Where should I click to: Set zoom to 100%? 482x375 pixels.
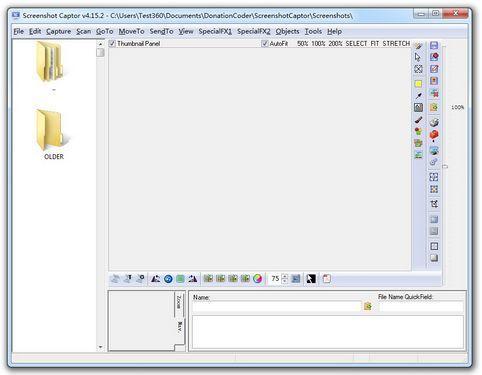tap(318, 44)
